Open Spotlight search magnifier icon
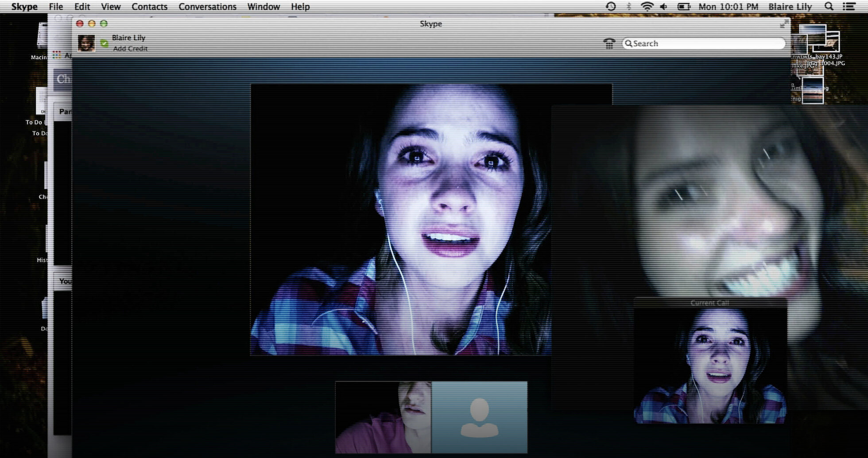868x458 pixels. (x=829, y=7)
